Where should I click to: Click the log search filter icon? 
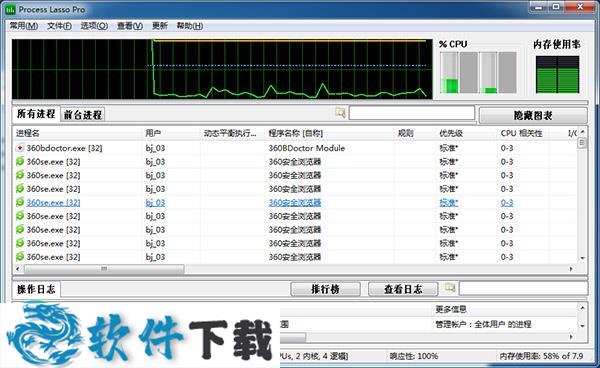coord(450,287)
